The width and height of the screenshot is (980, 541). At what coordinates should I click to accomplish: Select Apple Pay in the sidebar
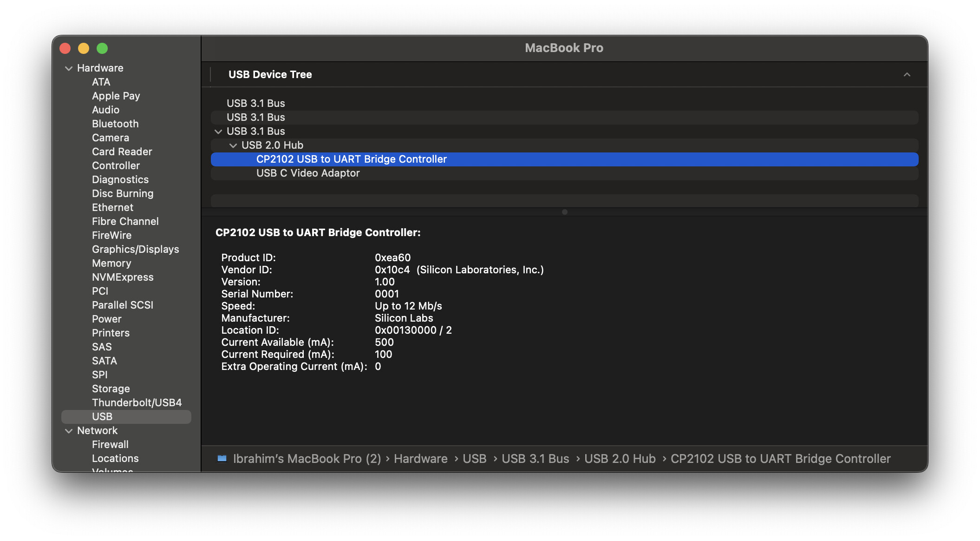click(x=116, y=96)
